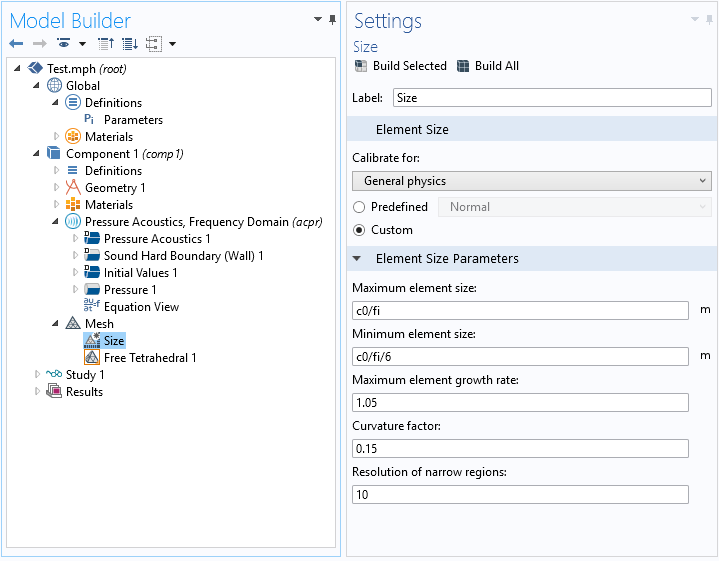The height and width of the screenshot is (561, 719).
Task: Click the Maximum element size field
Action: pyautogui.click(x=520, y=310)
